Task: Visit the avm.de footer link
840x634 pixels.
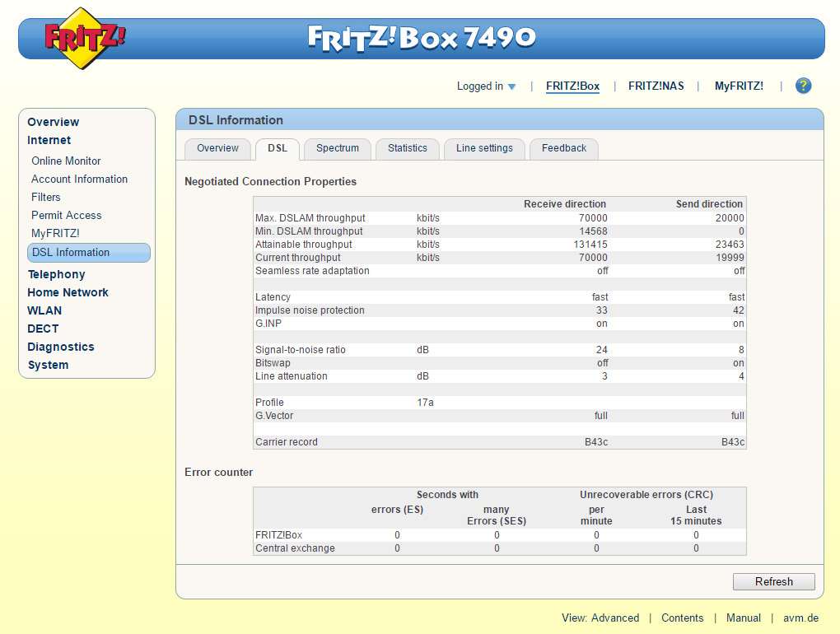Action: point(800,618)
